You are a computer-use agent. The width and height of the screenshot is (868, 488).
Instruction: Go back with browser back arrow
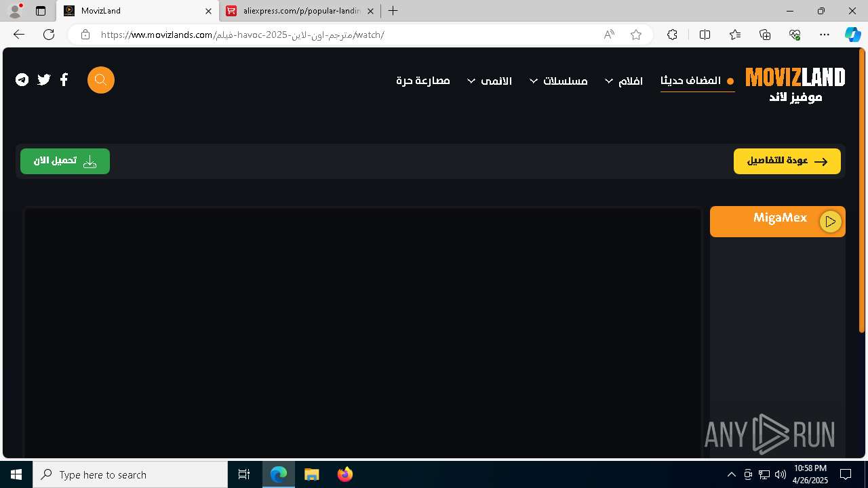tap(19, 35)
